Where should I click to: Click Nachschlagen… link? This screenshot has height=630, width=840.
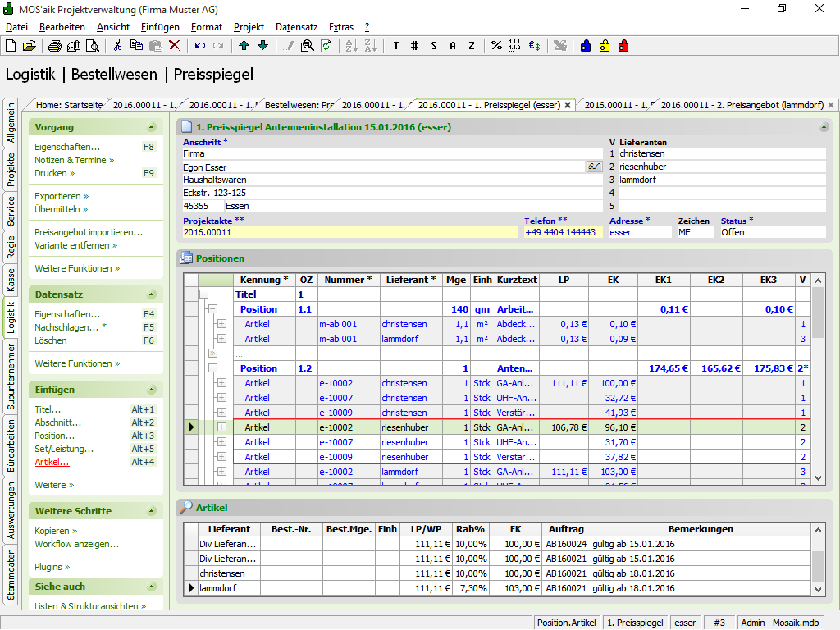pyautogui.click(x=71, y=327)
